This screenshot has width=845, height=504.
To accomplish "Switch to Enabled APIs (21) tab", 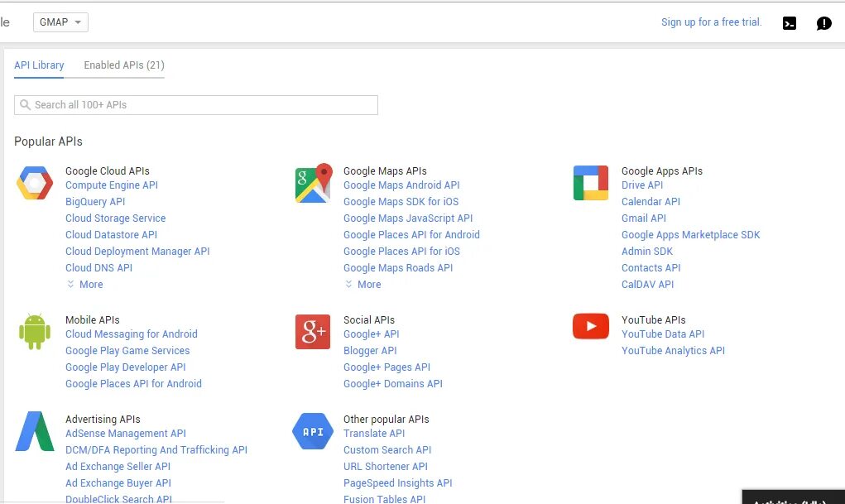I will [124, 65].
